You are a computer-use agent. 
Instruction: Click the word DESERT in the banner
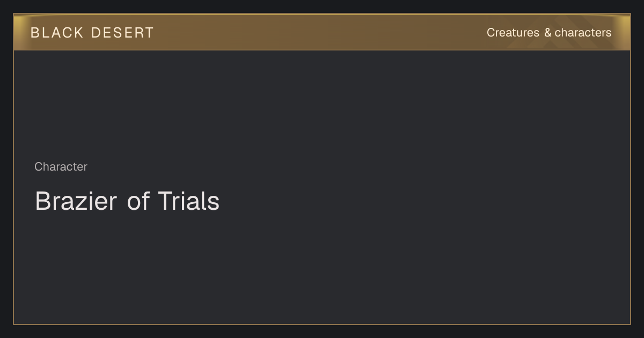(122, 33)
